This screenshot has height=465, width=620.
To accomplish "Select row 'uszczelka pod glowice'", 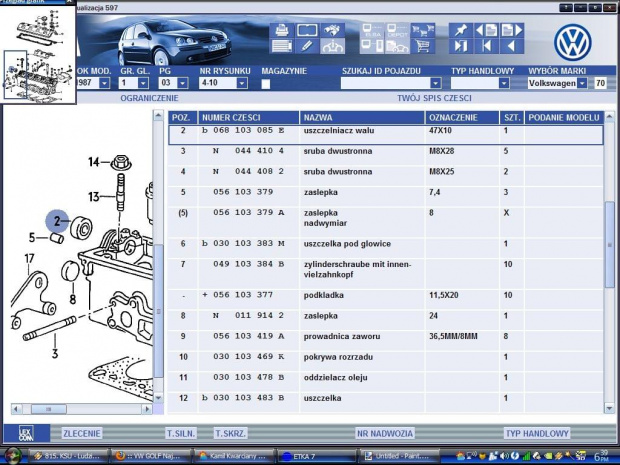I will point(386,248).
